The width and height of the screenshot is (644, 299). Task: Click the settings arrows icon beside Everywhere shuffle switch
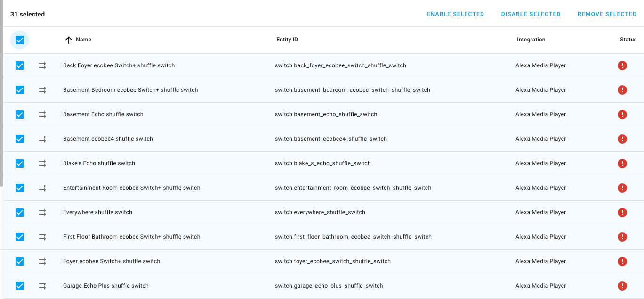point(42,212)
